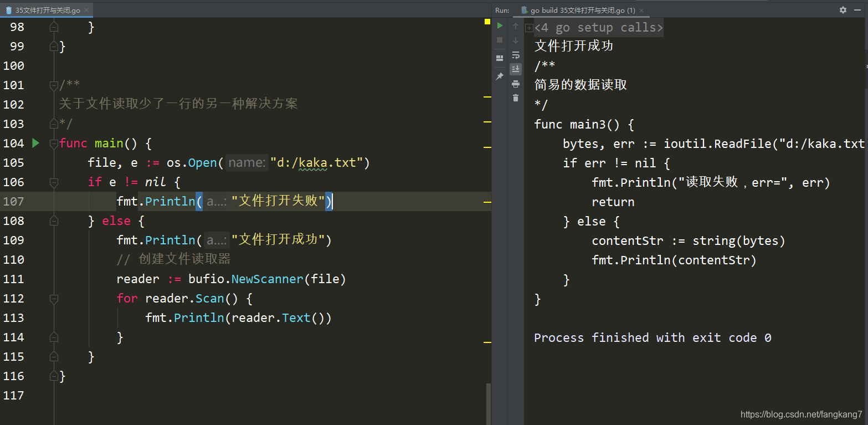Viewport: 868px width, 425px height.
Task: Click the "文件打开成功" string on line 109
Action: tap(278, 240)
